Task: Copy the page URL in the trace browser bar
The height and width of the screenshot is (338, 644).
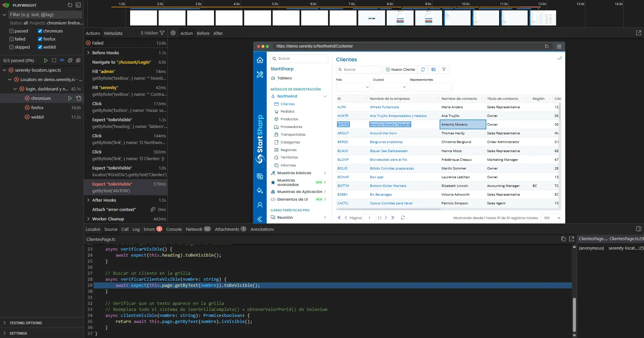Action: (547, 46)
